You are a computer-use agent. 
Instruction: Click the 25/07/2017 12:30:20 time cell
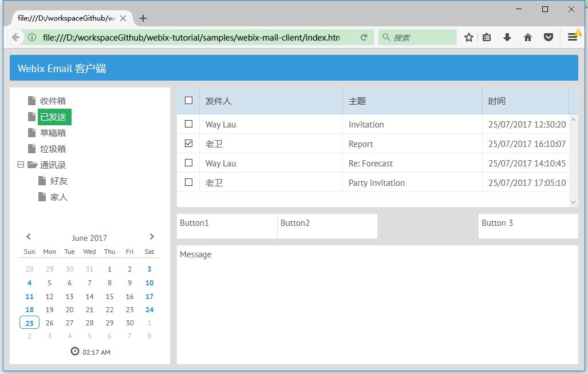click(526, 124)
